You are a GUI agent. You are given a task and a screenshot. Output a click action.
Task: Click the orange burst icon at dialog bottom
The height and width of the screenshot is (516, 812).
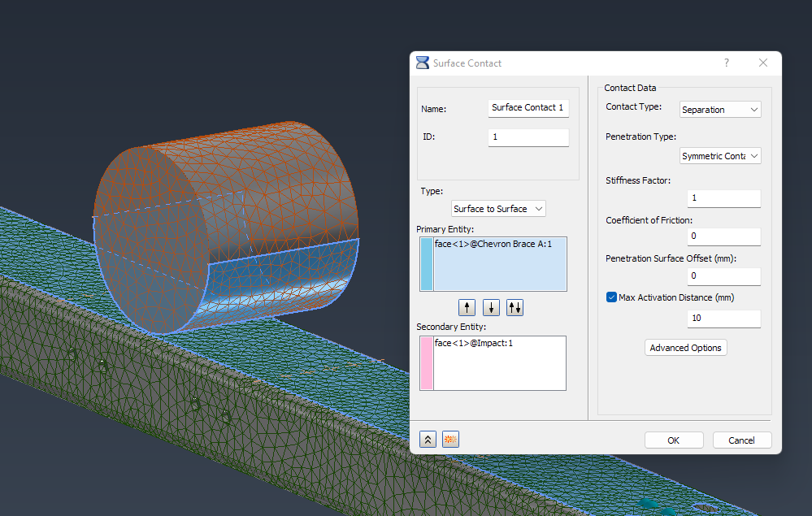pos(450,439)
